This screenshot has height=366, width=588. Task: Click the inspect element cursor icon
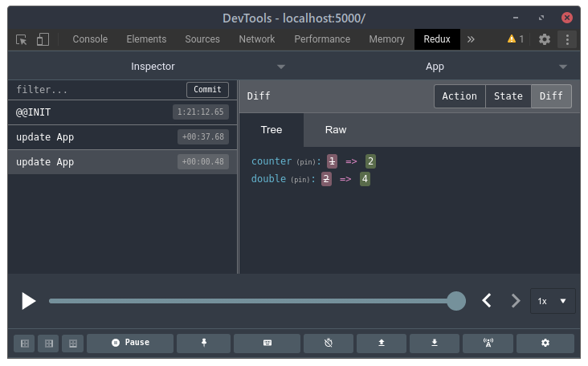(22, 39)
